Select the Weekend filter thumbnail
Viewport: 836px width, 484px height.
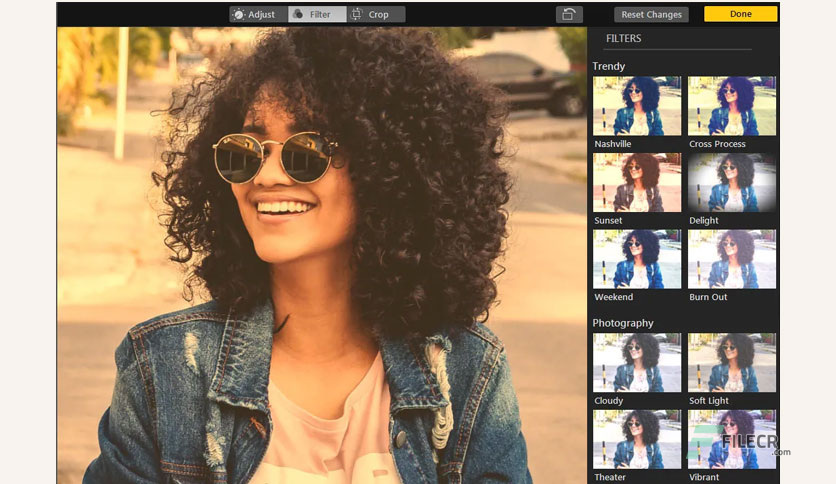point(637,259)
